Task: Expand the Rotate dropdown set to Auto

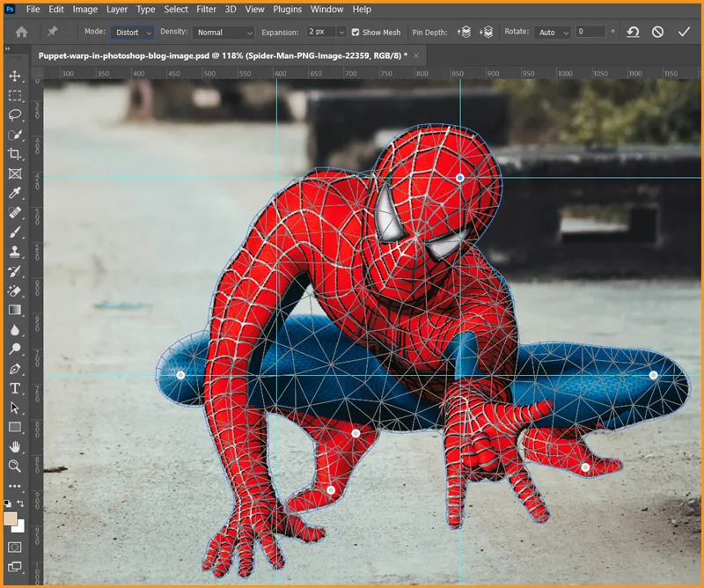Action: (553, 33)
